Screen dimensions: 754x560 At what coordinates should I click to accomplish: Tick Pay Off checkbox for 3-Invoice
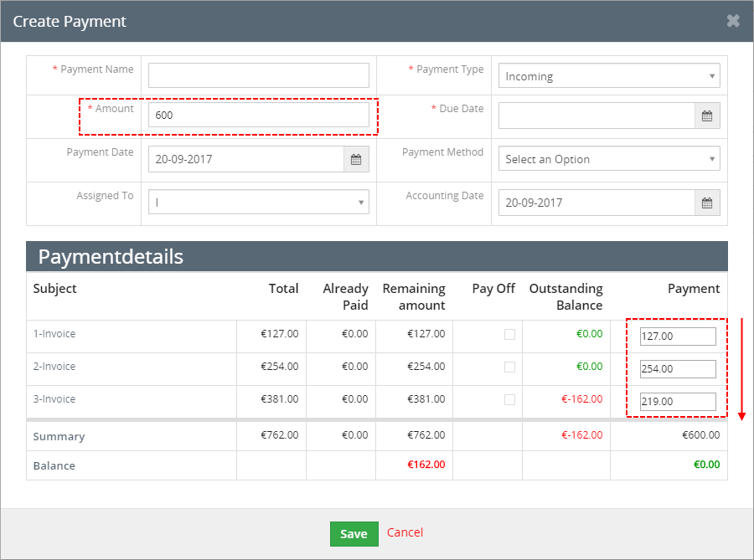tap(509, 399)
